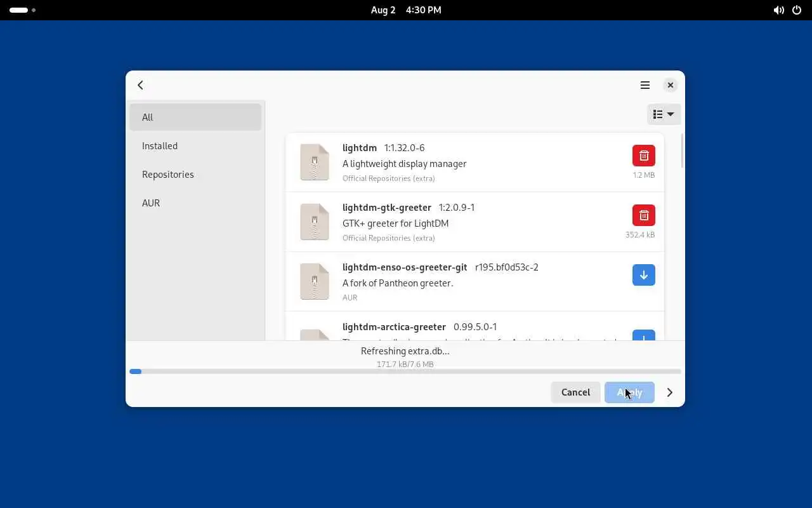Cancel the pending transaction
This screenshot has width=812, height=508.
coord(576,392)
